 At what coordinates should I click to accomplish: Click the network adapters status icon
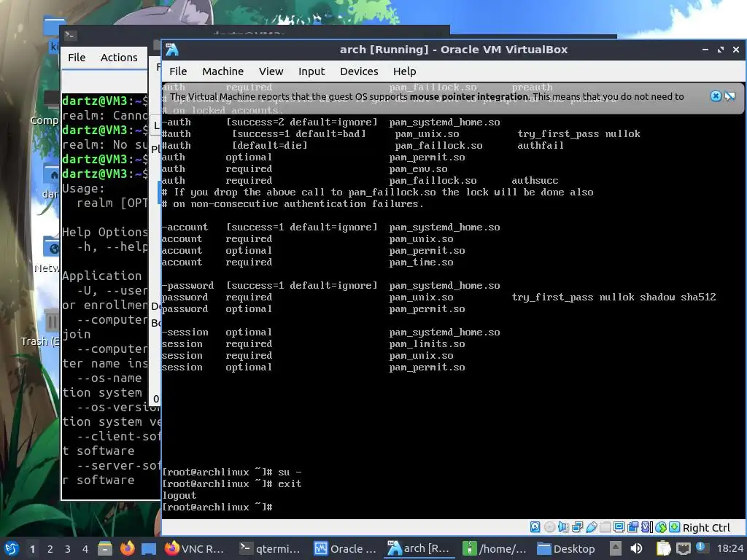pos(578,527)
